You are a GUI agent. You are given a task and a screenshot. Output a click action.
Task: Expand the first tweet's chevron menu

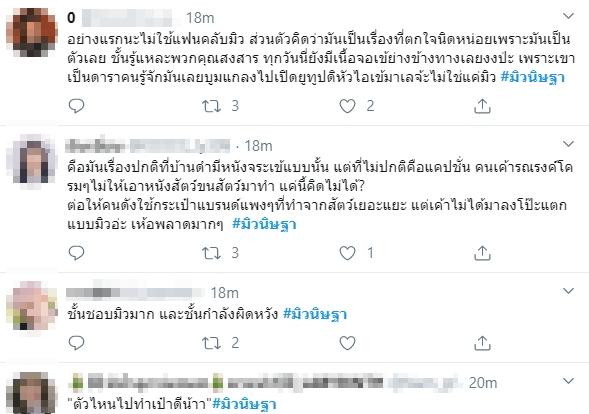[568, 16]
